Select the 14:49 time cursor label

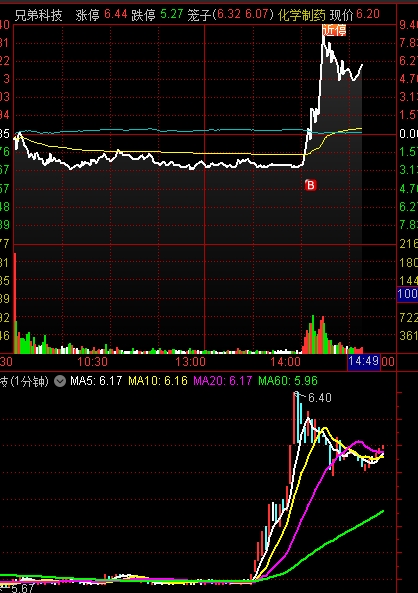(364, 361)
